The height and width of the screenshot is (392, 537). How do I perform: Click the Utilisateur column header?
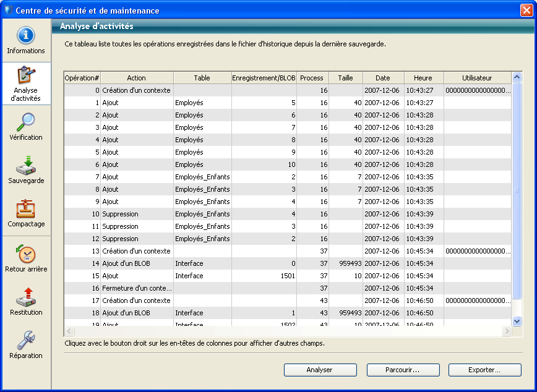click(477, 78)
